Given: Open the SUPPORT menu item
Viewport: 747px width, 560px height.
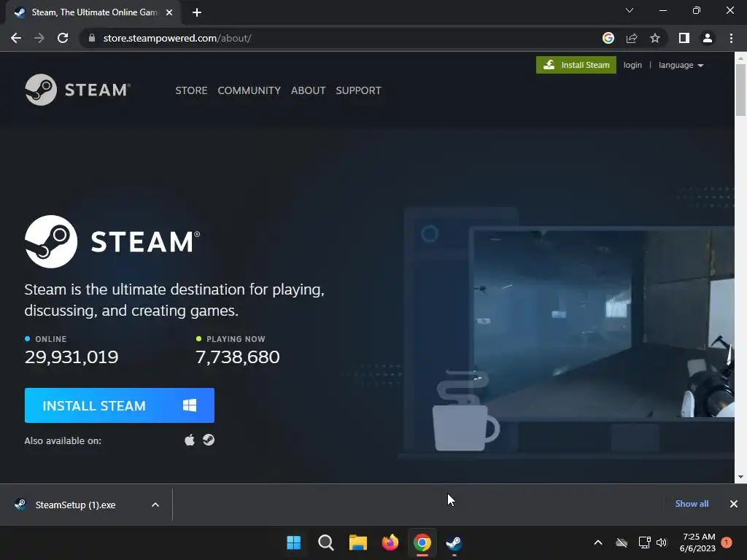Looking at the screenshot, I should [x=358, y=90].
